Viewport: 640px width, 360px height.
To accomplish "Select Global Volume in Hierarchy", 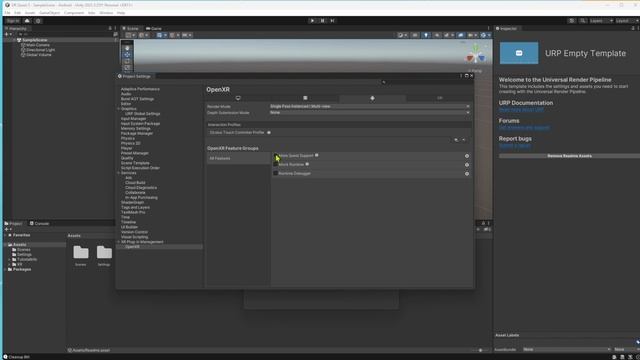I will pyautogui.click(x=39, y=55).
